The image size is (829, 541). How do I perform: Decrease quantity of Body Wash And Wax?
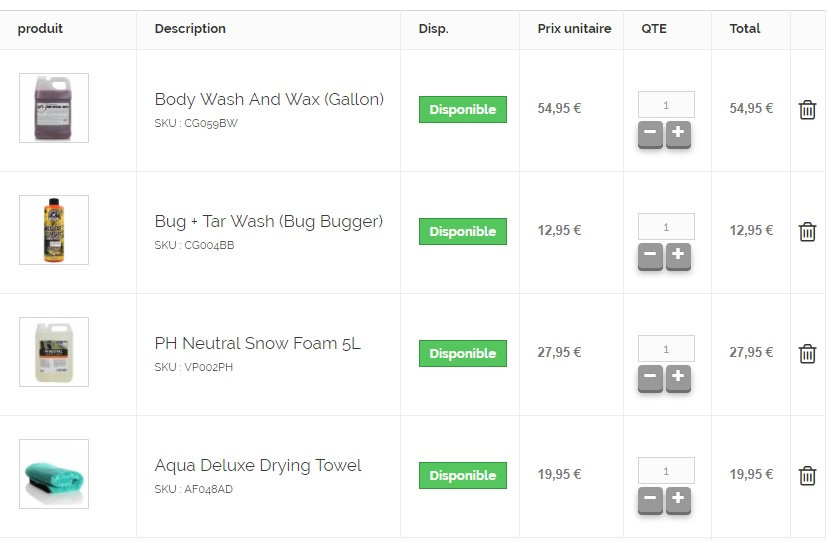coord(650,133)
